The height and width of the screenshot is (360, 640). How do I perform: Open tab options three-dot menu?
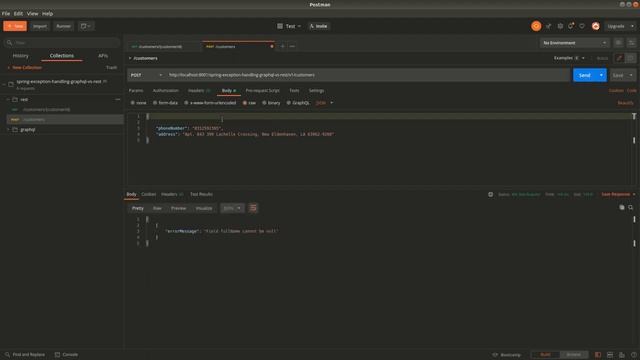(x=292, y=47)
